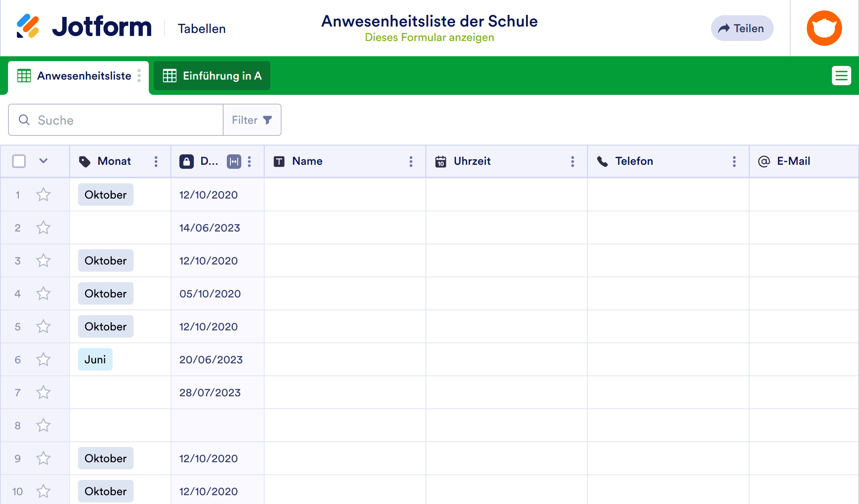Star row 6 with Juni
This screenshot has width=859, height=504.
tap(43, 359)
